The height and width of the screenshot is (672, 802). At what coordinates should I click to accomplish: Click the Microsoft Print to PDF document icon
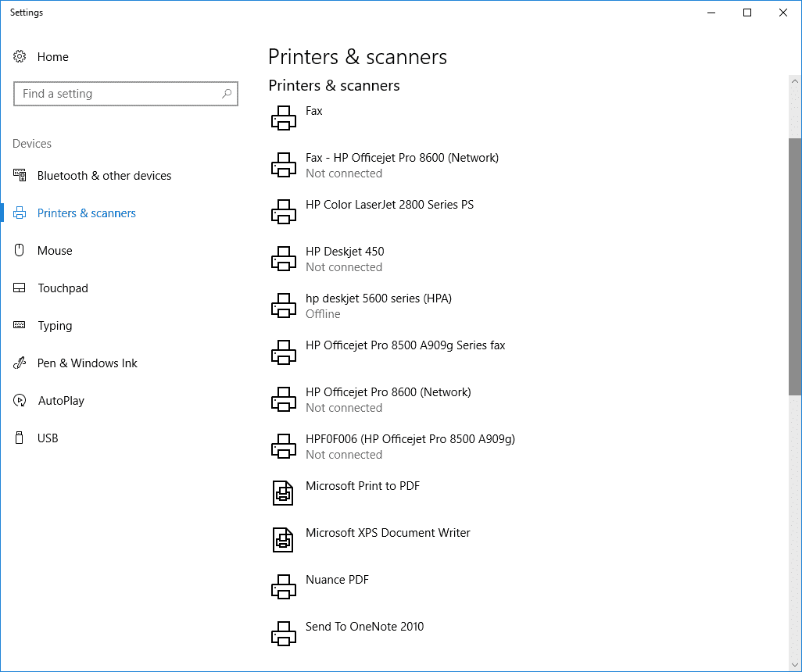click(x=283, y=493)
